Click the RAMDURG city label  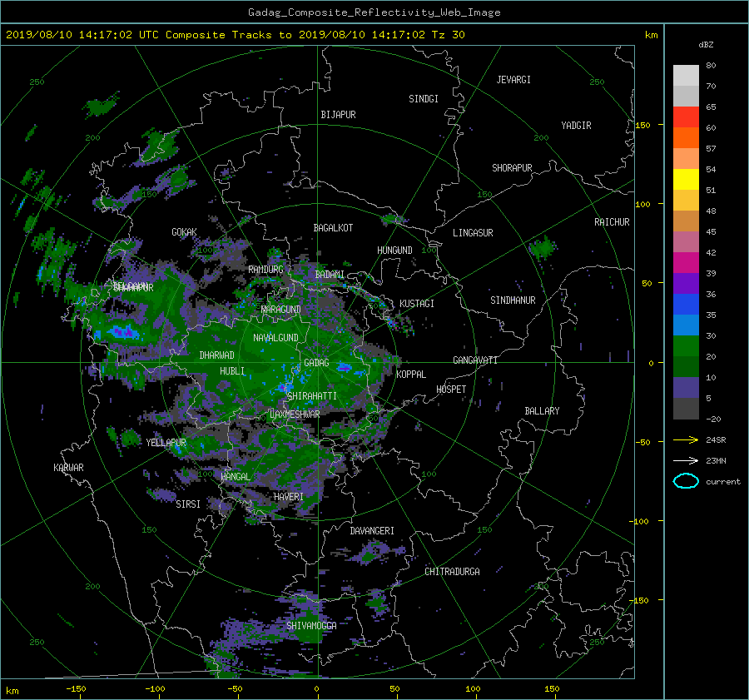[x=265, y=270]
